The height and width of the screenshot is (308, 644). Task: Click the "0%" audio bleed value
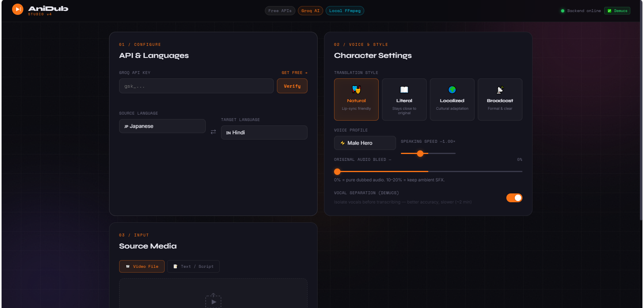point(520,160)
